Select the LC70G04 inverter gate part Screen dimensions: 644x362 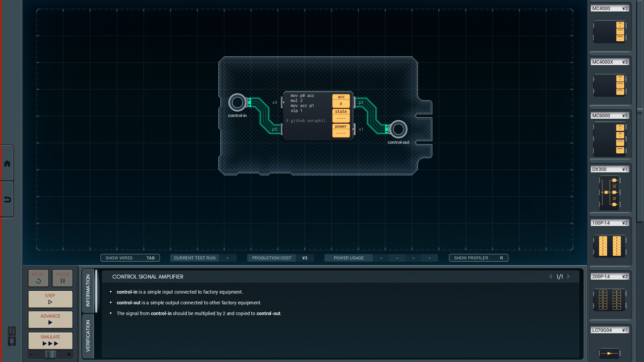pyautogui.click(x=609, y=353)
